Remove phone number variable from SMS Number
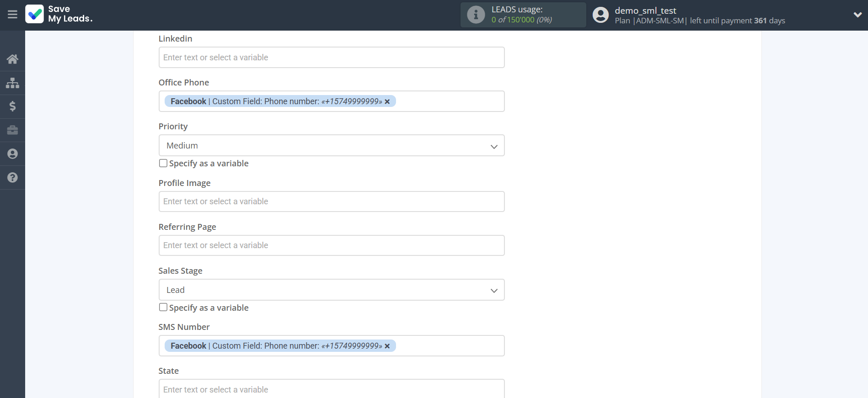868x398 pixels. click(x=387, y=346)
